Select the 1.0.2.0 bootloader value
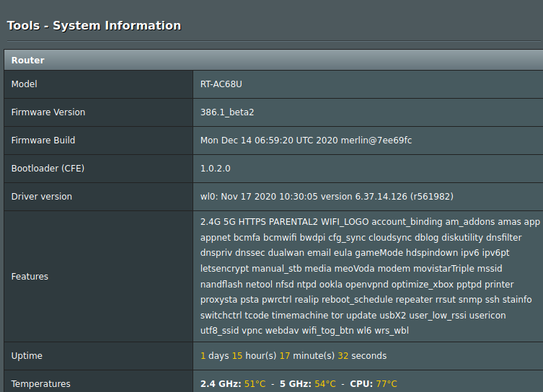Image resolution: width=543 pixels, height=392 pixels. click(x=216, y=168)
